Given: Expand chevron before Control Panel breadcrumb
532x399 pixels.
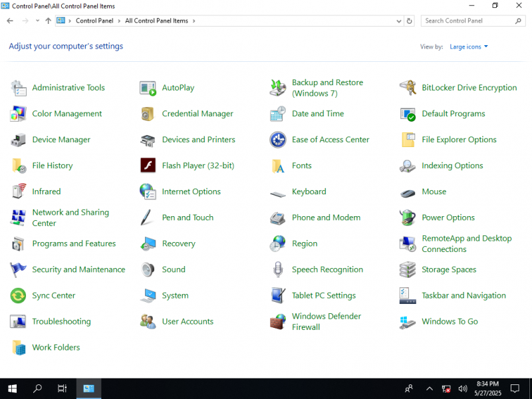Looking at the screenshot, I should pyautogui.click(x=70, y=21).
